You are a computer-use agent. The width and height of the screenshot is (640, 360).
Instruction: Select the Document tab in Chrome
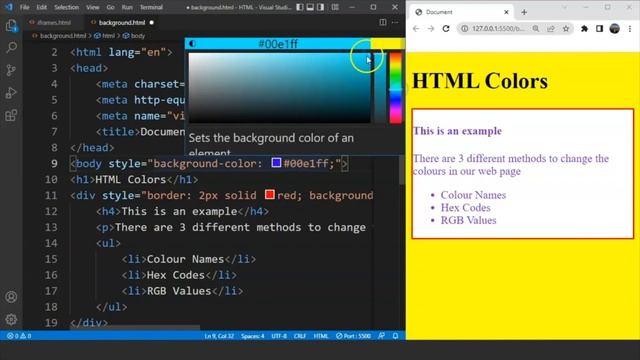(x=461, y=12)
